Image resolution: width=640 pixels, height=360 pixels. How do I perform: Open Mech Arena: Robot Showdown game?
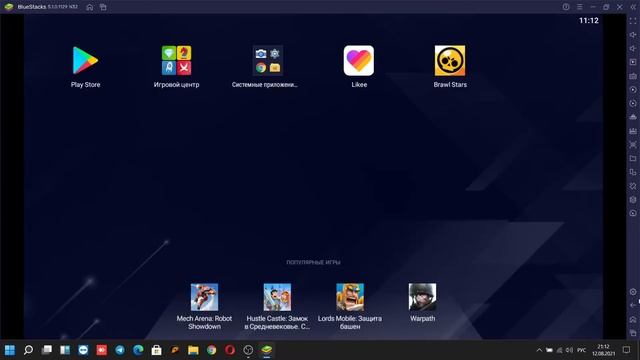coord(204,297)
